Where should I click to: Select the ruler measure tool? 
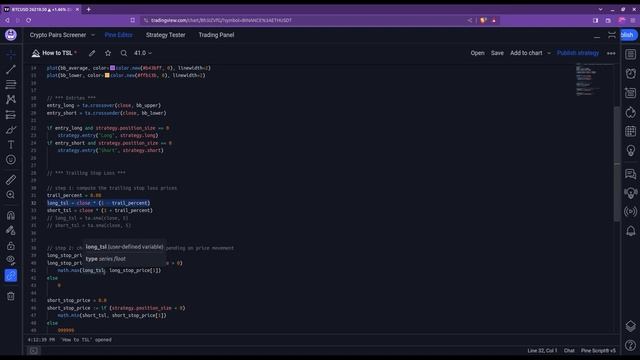(x=11, y=180)
